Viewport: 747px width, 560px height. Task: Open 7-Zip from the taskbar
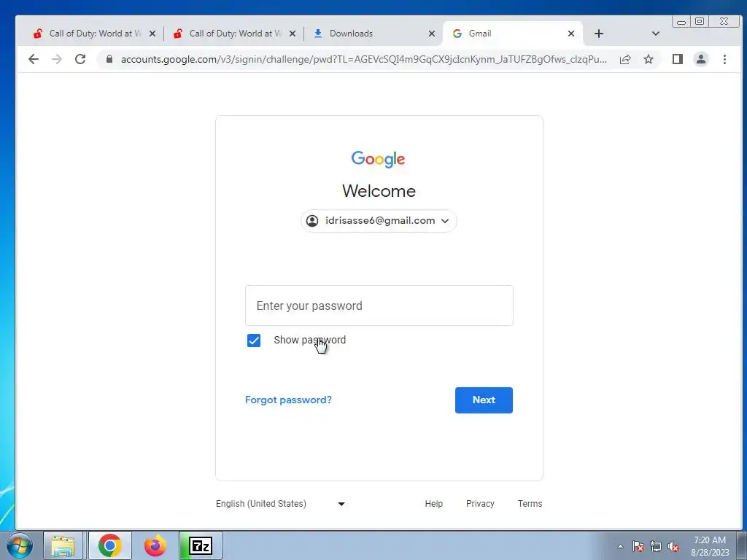(201, 545)
